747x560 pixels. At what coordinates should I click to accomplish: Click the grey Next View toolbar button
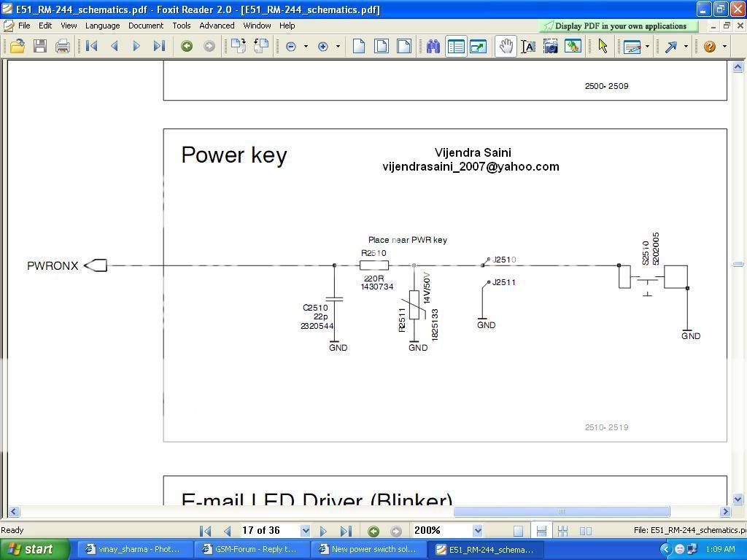click(209, 46)
